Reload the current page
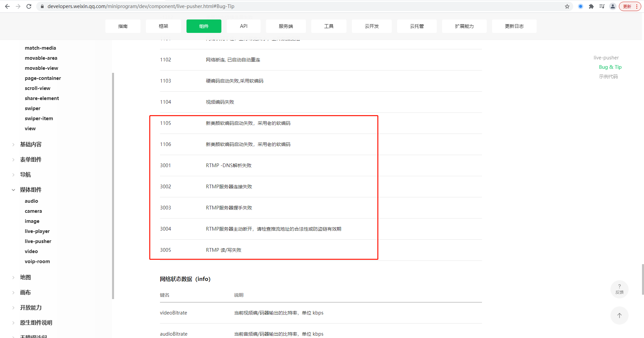Viewport: 644px width, 338px height. (x=29, y=6)
